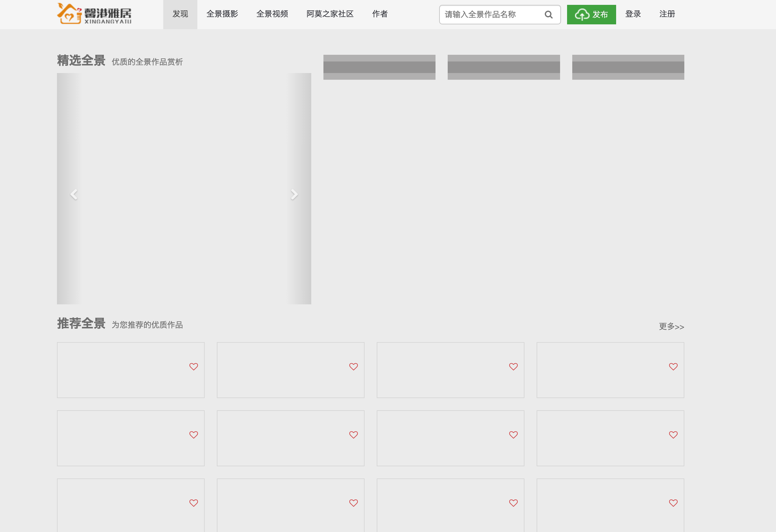Like fourth card in third recommended row
The width and height of the screenshot is (776, 532).
673,502
